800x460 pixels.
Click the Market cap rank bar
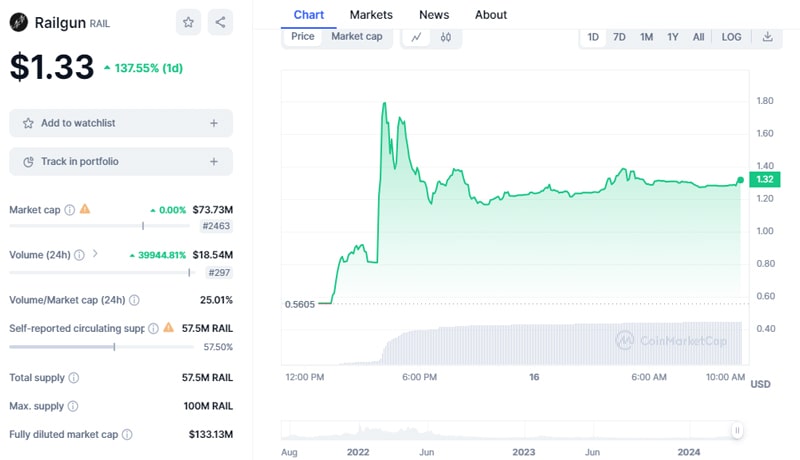tap(99, 225)
